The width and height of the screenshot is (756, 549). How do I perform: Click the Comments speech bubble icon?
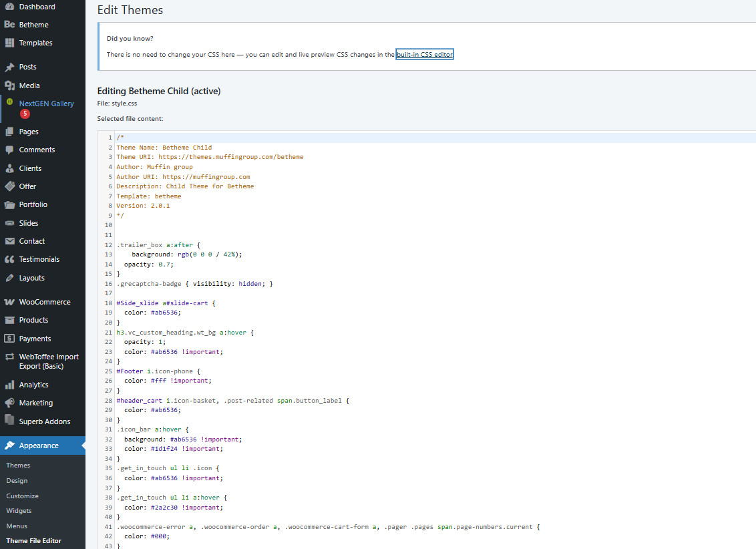9,150
